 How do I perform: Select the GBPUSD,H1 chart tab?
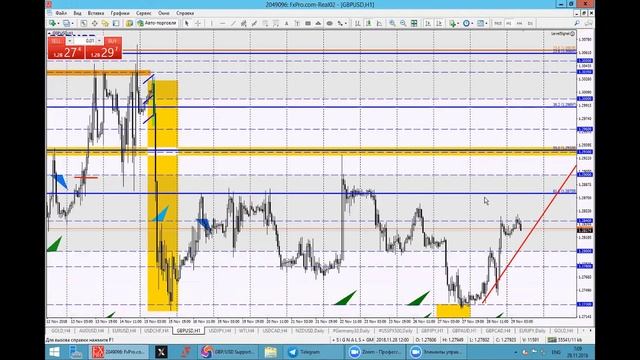189,331
